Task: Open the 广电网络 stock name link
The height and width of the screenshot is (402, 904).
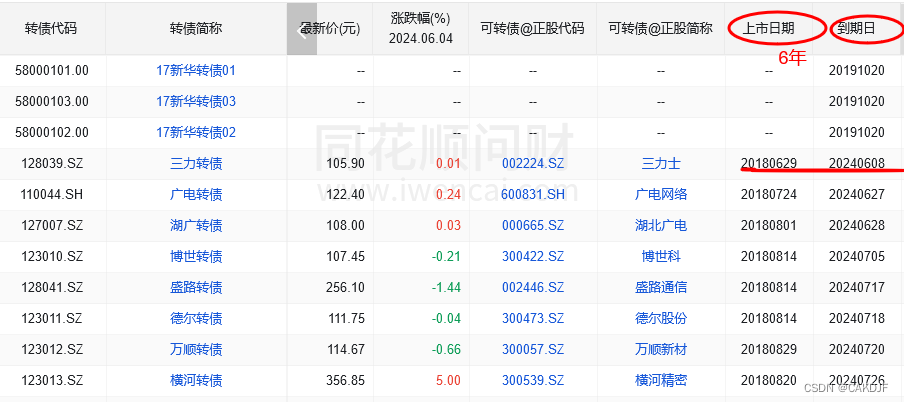Action: click(x=661, y=195)
